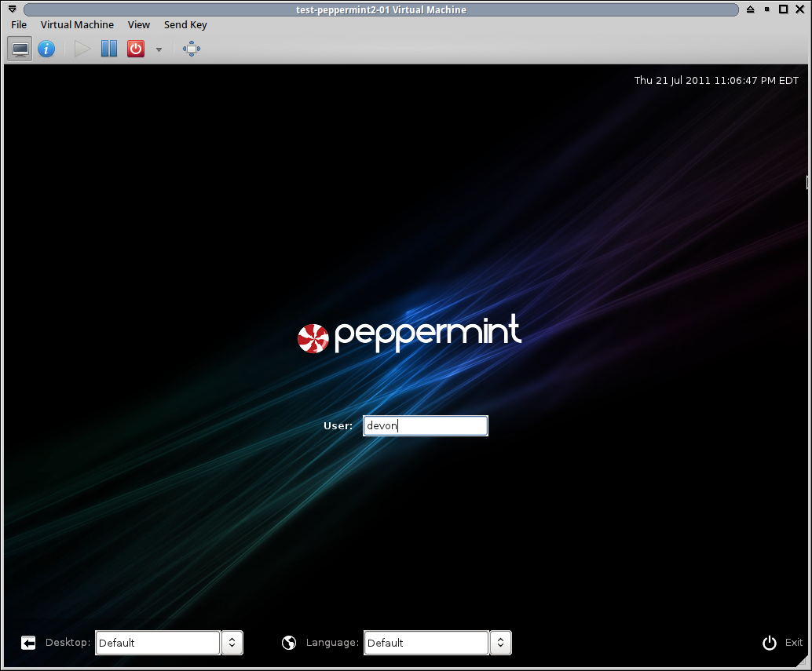Focus the User name field
Image resolution: width=812 pixels, height=671 pixels.
425,426
